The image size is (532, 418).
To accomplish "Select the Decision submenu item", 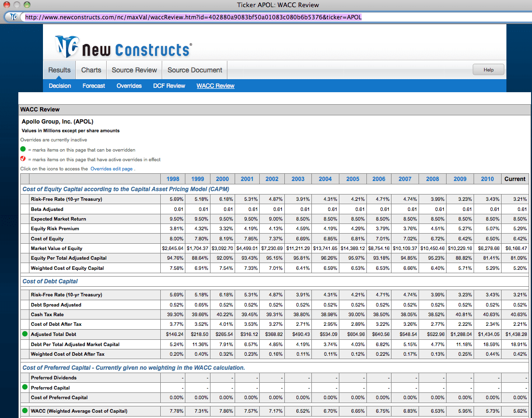I will tap(60, 86).
